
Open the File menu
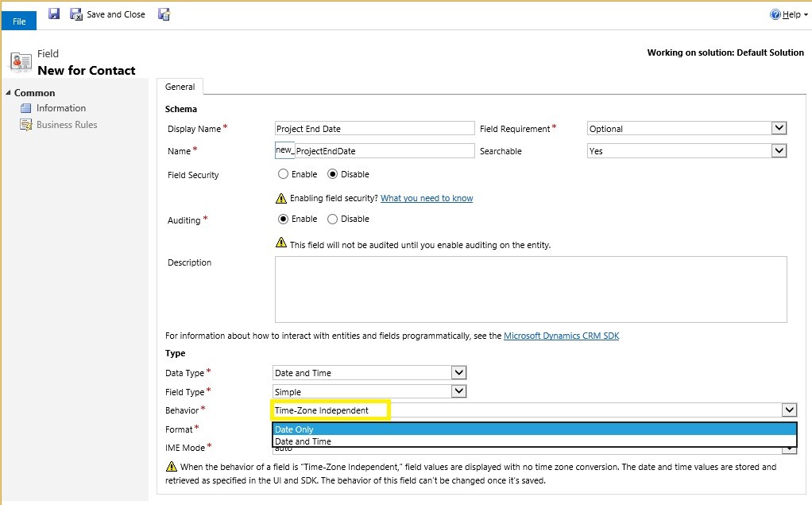tap(19, 21)
